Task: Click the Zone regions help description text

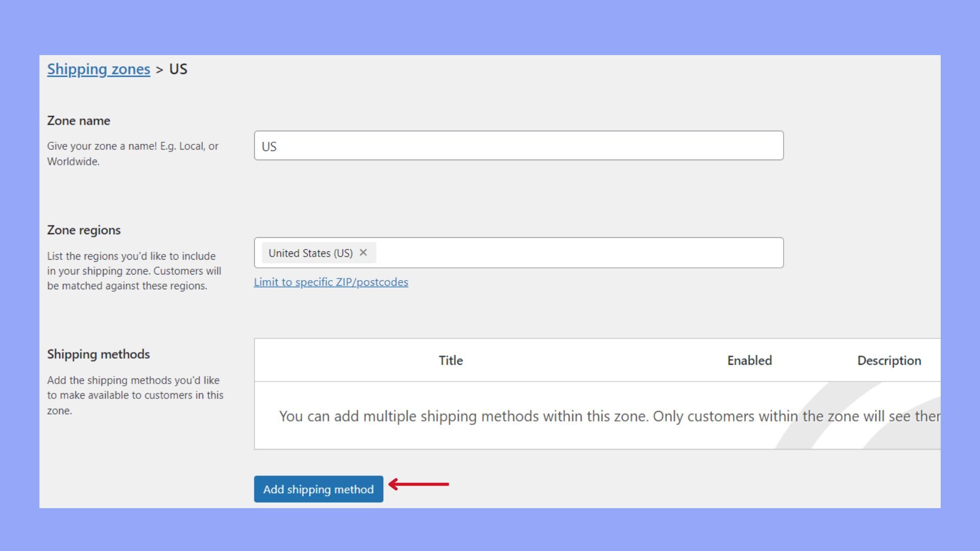Action: click(x=134, y=271)
